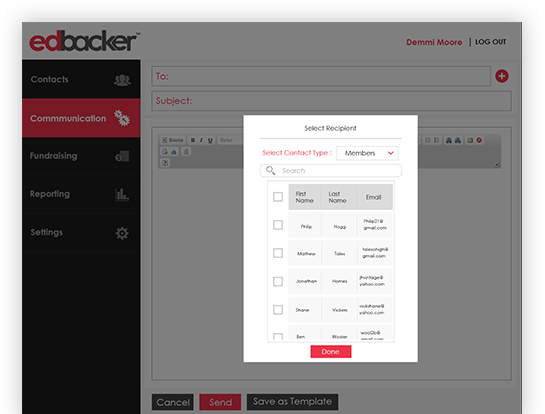545x414 pixels.
Task: Click into the To: field
Action: click(x=321, y=76)
